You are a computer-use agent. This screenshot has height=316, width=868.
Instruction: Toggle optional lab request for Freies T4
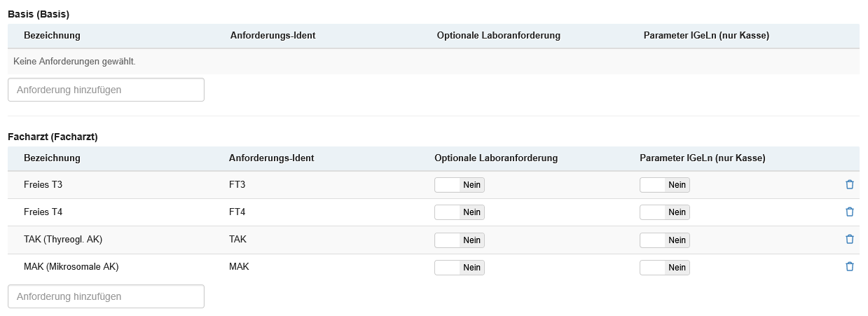click(460, 212)
